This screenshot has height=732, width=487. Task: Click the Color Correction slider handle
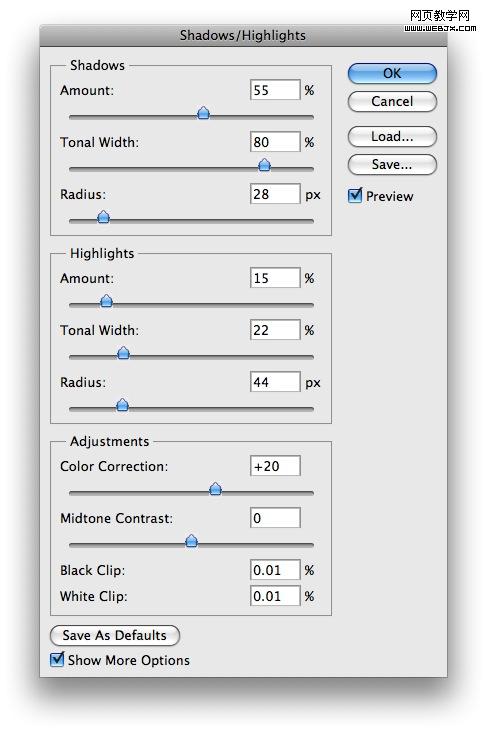215,489
